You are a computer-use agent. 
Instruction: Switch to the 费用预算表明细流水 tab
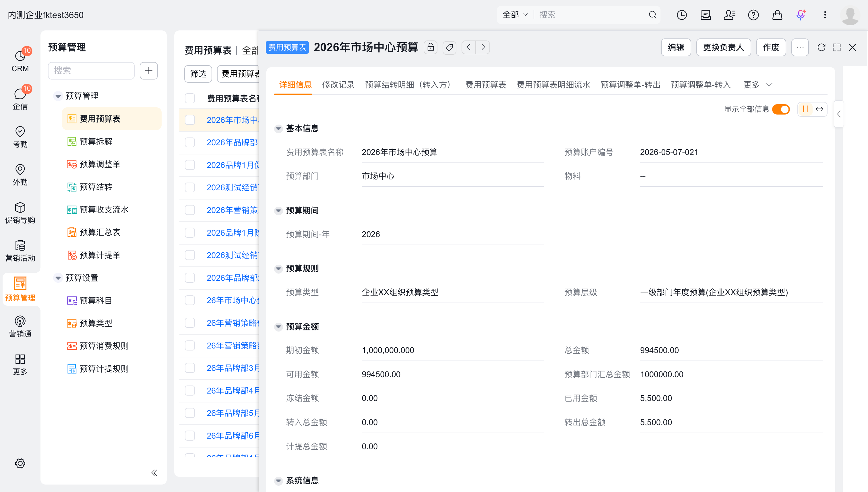click(553, 84)
